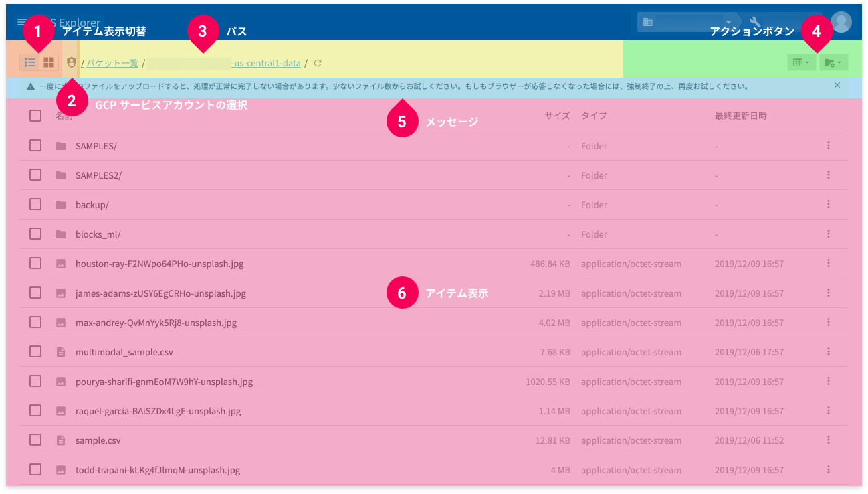
Task: Expand the organization selector dropdown in header
Action: [x=687, y=22]
